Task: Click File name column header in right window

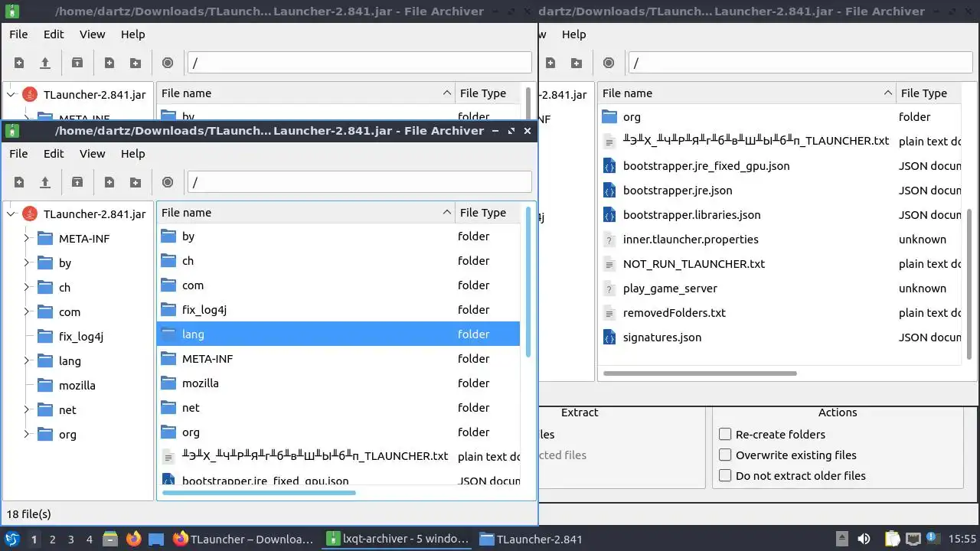Action: (x=746, y=93)
